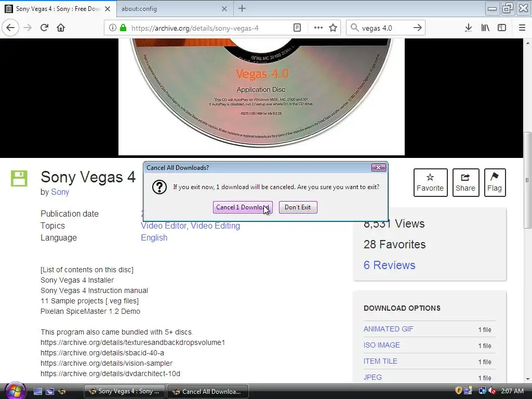This screenshot has width=532, height=399.
Task: Open the downloads arrow panel
Action: point(468,28)
